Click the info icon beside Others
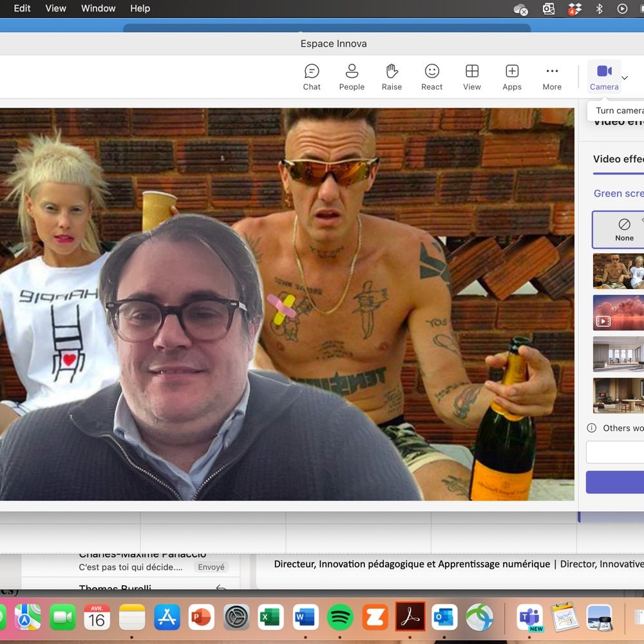644x644 pixels. point(591,428)
